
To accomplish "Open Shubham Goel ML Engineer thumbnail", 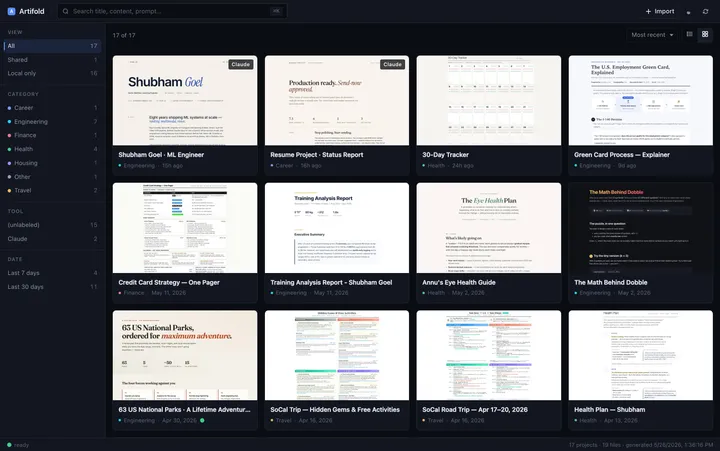I will click(x=185, y=101).
